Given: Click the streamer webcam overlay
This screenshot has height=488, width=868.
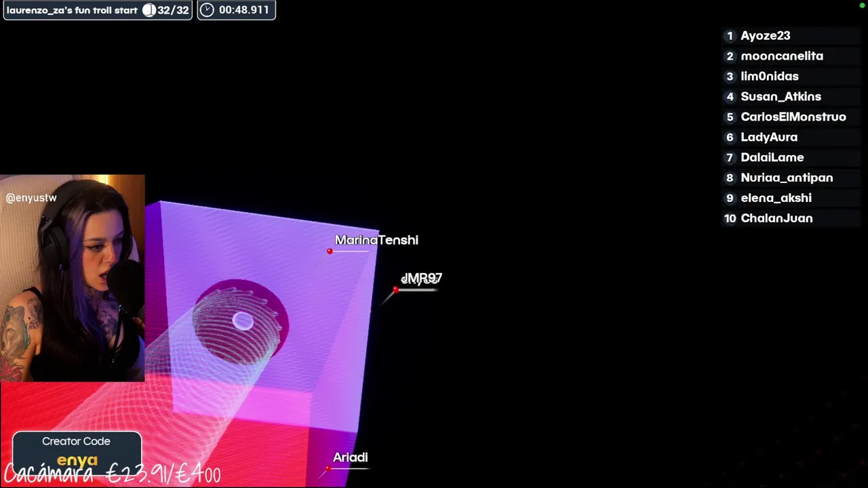Looking at the screenshot, I should (72, 278).
